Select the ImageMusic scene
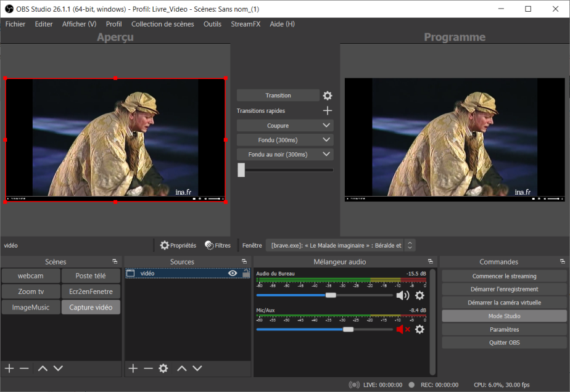 point(31,308)
